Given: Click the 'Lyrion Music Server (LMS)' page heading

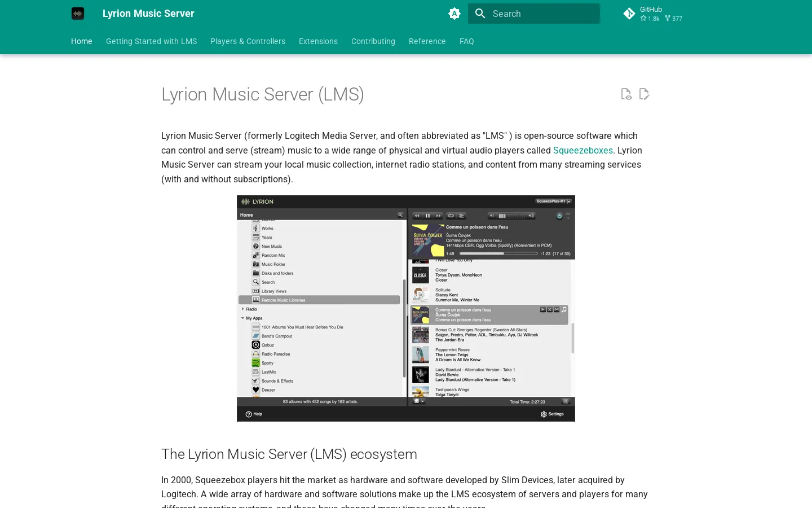Looking at the screenshot, I should (x=263, y=94).
